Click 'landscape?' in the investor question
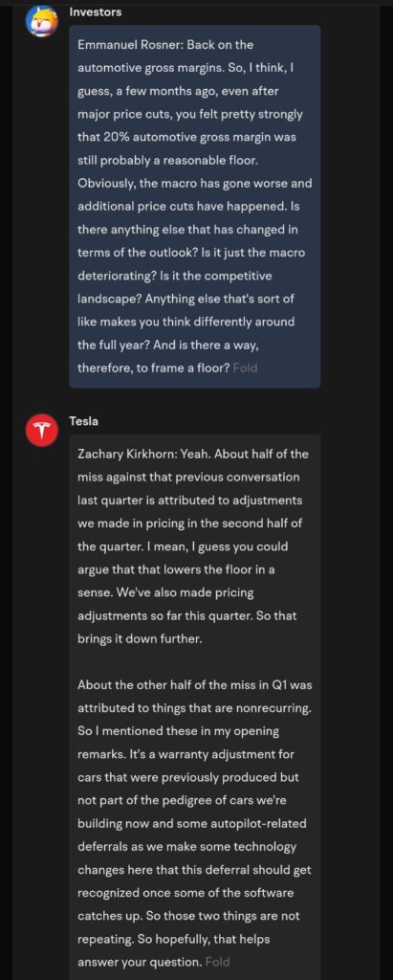 tap(109, 299)
